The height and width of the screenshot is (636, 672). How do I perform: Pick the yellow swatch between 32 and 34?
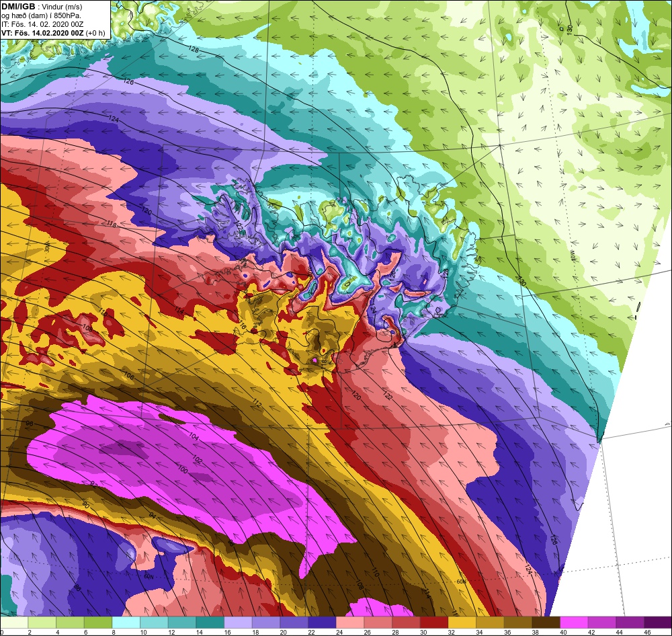462,623
